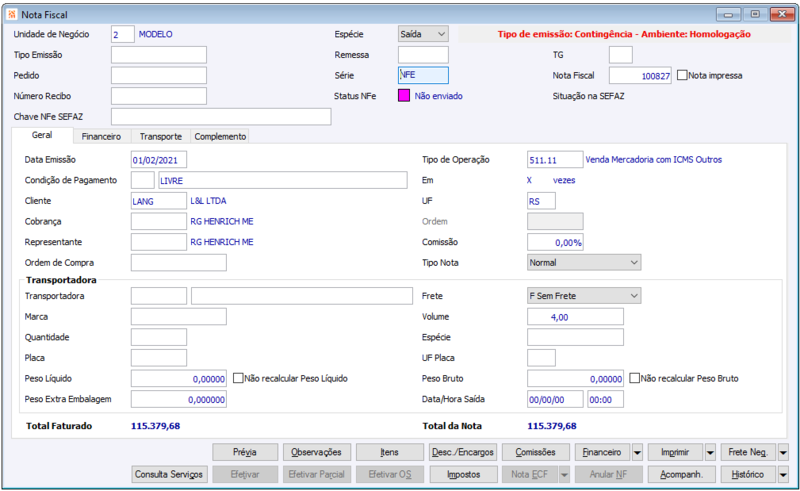Image resolution: width=800 pixels, height=491 pixels.
Task: Enable Não recalcular Peso Líquido
Action: click(238, 378)
